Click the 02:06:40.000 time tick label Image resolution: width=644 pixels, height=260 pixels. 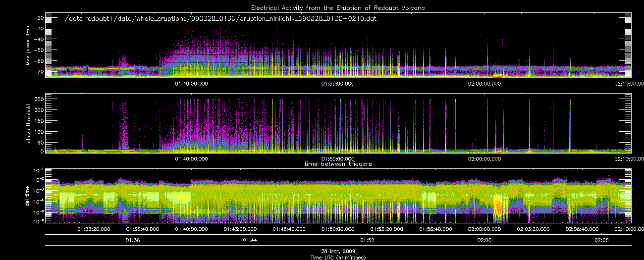pos(582,229)
